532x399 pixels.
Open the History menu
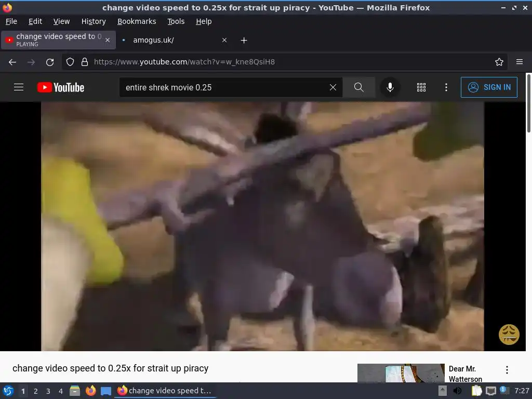click(x=94, y=21)
